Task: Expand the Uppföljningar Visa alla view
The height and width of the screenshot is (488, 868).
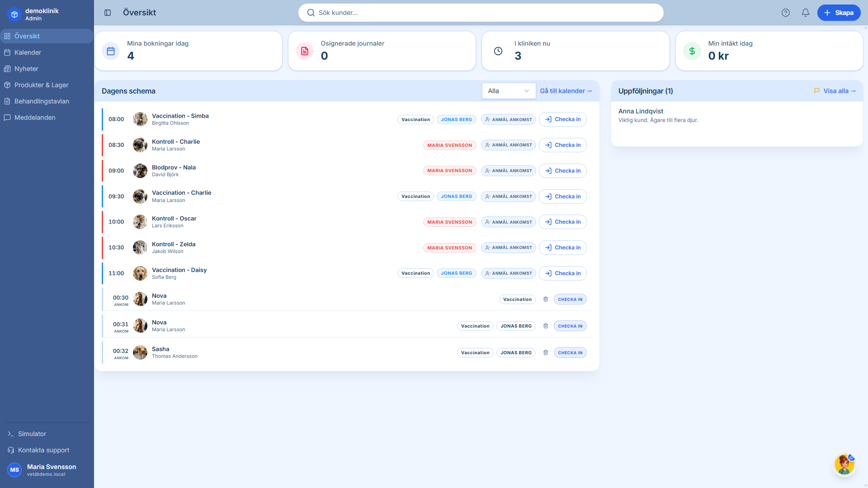Action: 835,91
